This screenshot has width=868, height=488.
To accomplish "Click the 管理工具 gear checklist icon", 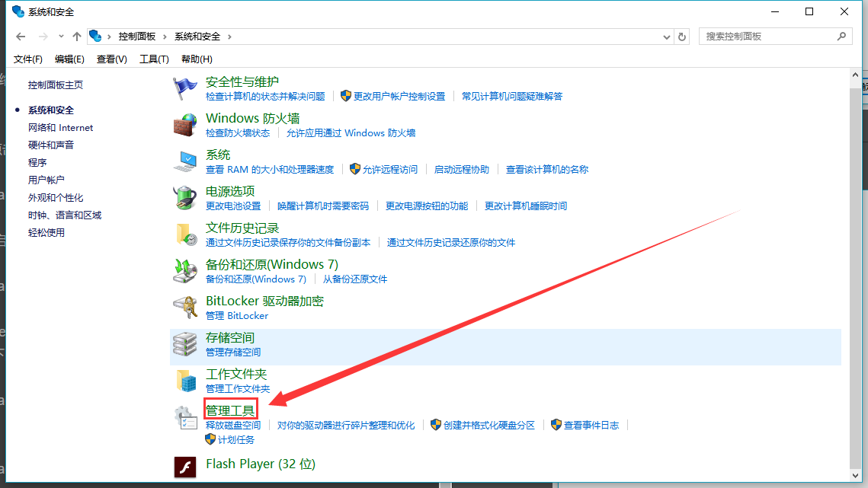I will (185, 418).
